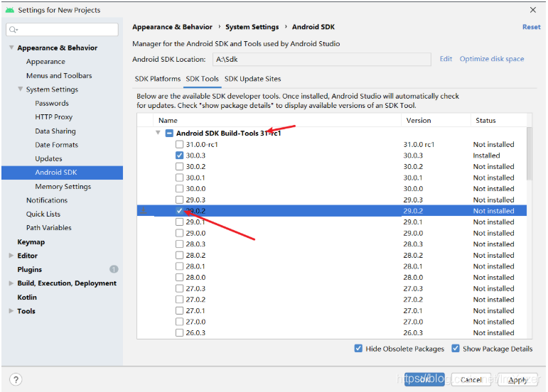The width and height of the screenshot is (548, 392).
Task: Check the 30.0.1 build tools checkbox
Action: click(179, 178)
